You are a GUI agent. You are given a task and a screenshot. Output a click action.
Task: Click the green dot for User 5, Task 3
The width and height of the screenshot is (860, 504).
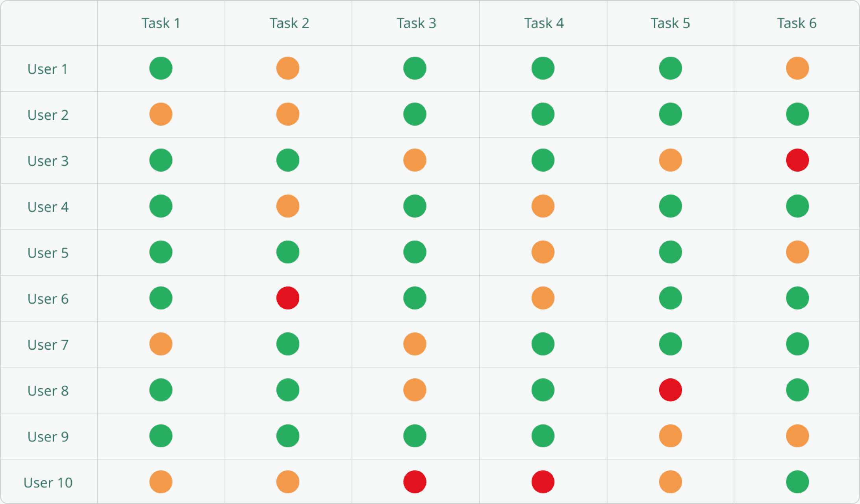click(415, 252)
